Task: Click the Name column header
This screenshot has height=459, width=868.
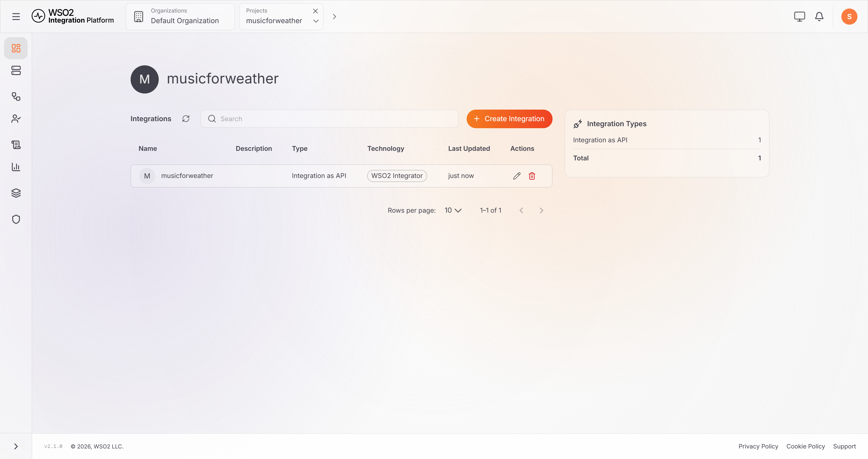Action: (148, 148)
